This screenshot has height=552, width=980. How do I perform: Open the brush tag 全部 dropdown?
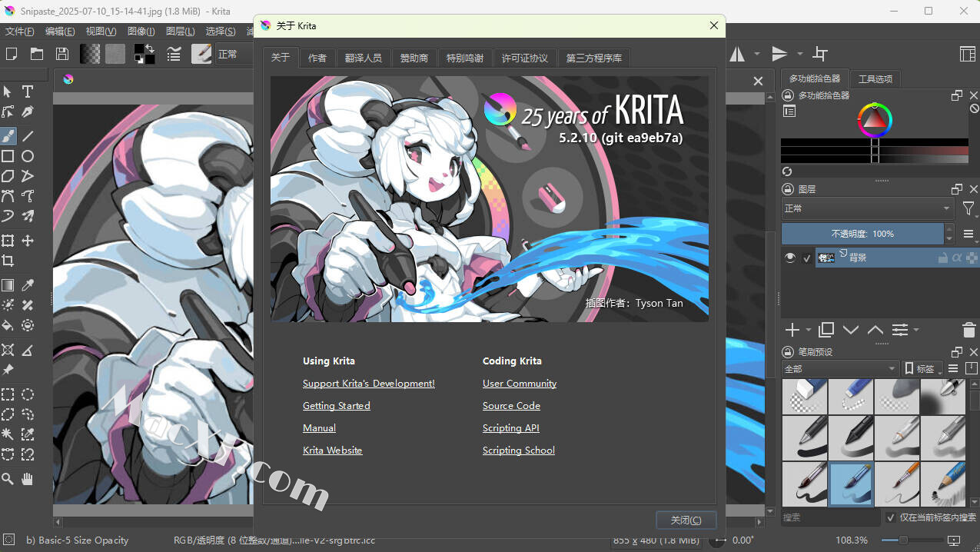click(x=840, y=369)
